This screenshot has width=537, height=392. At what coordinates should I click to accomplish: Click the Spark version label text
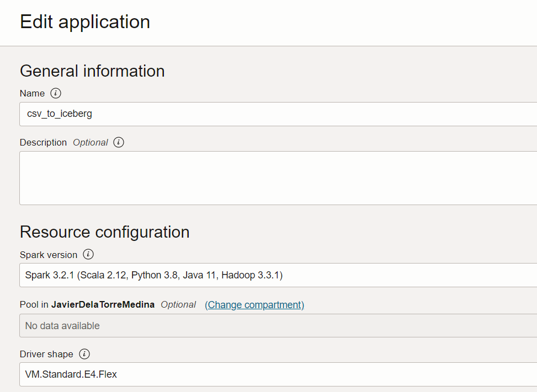[49, 255]
